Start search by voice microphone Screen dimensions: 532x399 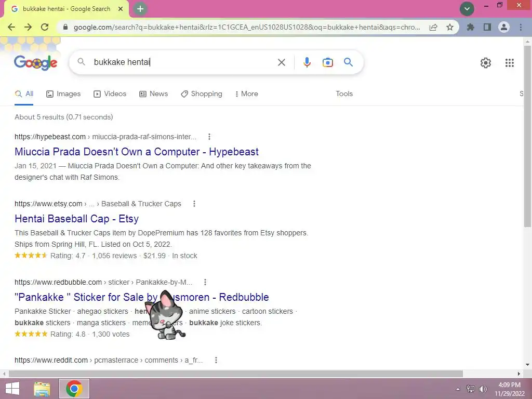point(307,62)
